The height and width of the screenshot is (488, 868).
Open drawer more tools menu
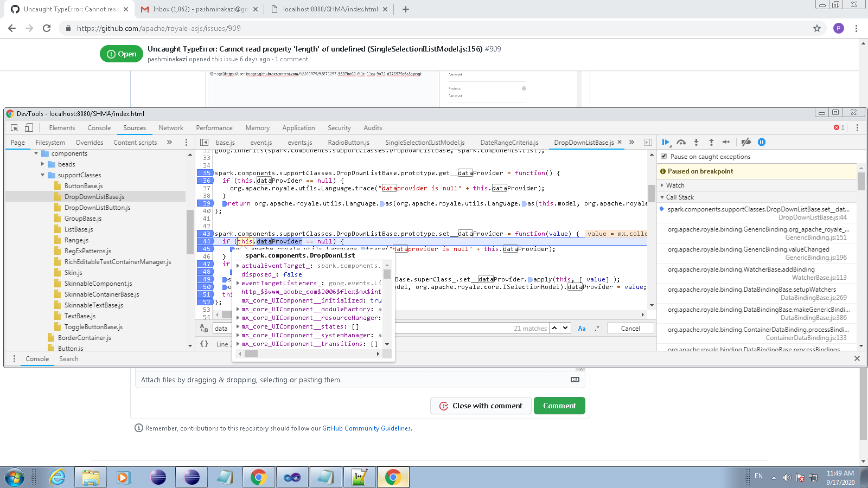click(14, 359)
